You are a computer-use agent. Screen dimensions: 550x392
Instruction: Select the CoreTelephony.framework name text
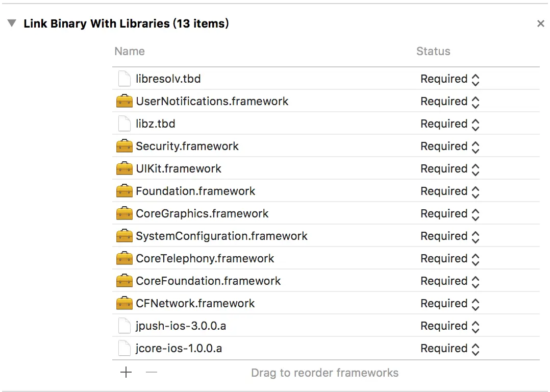[205, 259]
